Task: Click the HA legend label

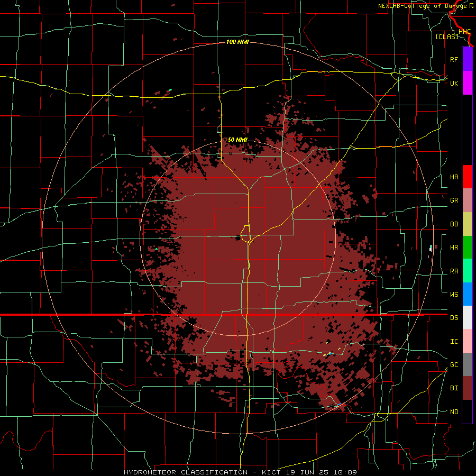Action: (454, 177)
